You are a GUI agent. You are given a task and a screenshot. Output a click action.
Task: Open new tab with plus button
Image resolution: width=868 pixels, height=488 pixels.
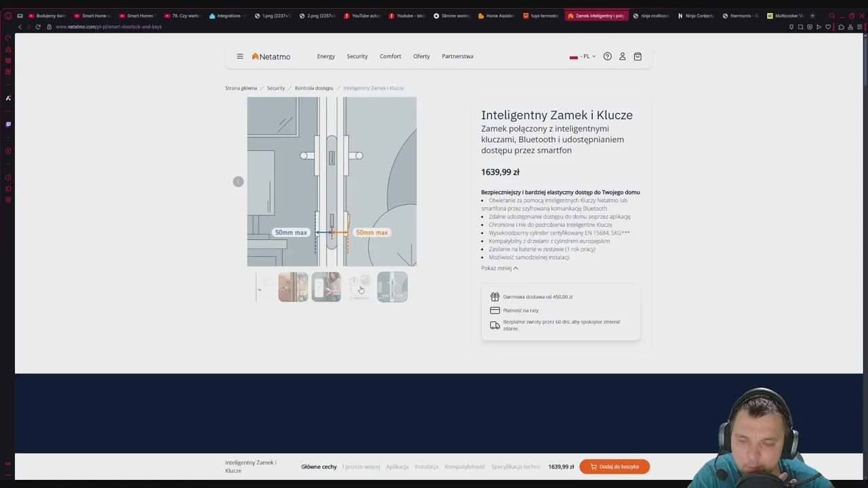(812, 16)
